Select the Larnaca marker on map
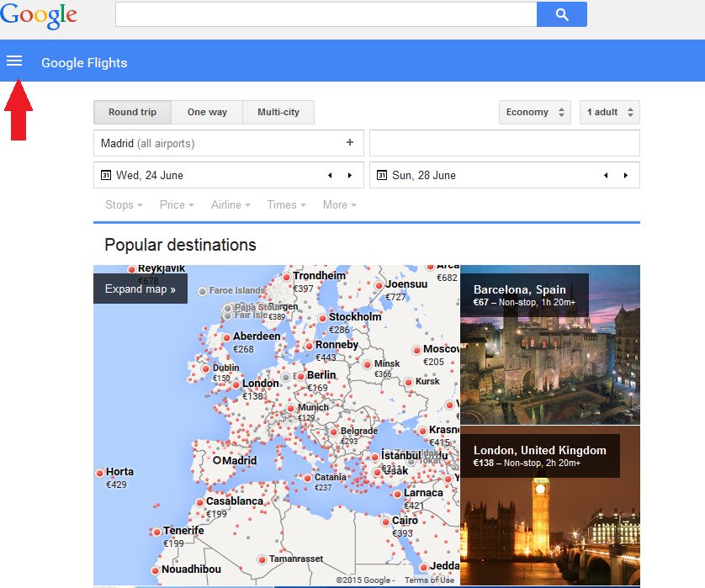This screenshot has height=588, width=705. (x=397, y=494)
